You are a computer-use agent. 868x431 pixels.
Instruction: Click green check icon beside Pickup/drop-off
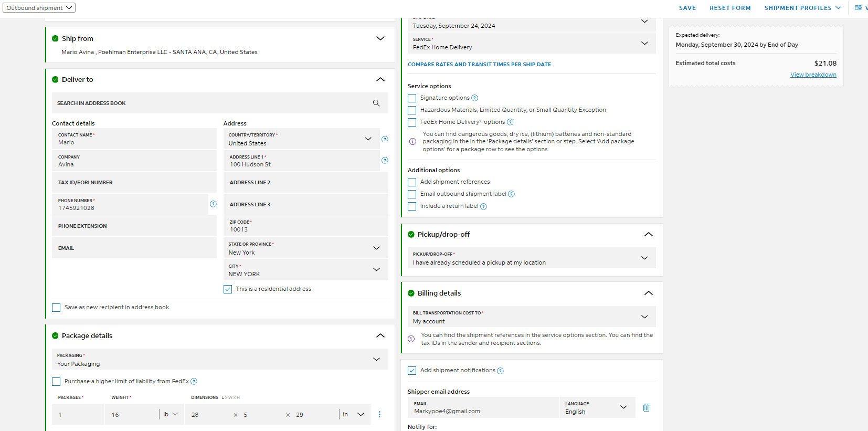pyautogui.click(x=411, y=234)
